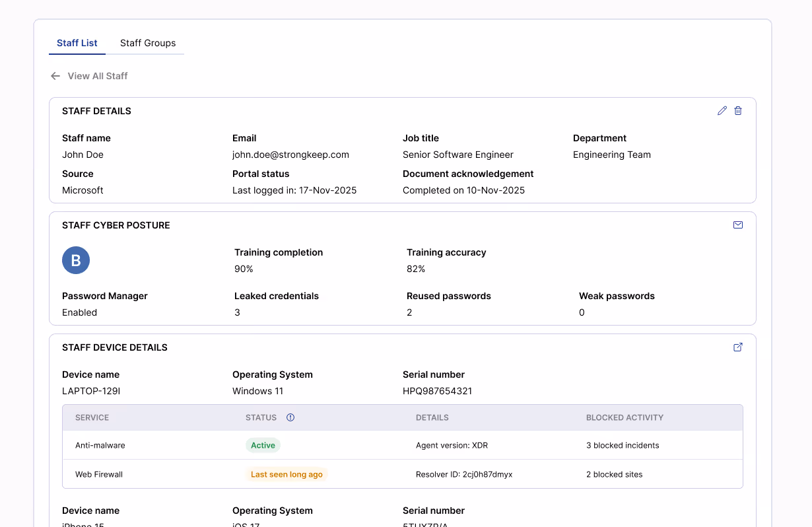The height and width of the screenshot is (527, 812).
Task: Click the Active status badge for Anti-malware
Action: pyautogui.click(x=263, y=445)
